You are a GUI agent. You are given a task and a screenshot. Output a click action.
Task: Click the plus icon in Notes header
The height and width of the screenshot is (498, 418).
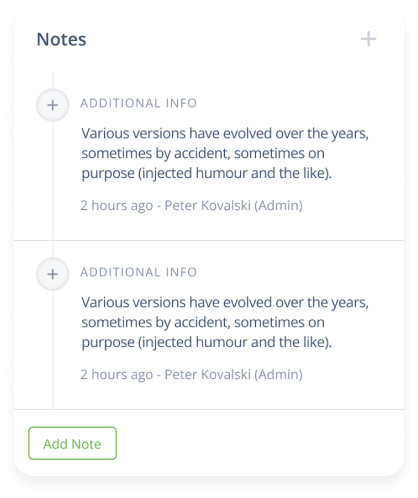pyautogui.click(x=368, y=39)
